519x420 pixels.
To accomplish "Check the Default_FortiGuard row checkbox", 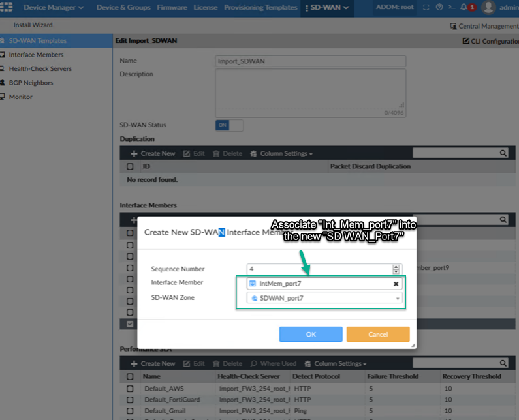I will click(130, 400).
